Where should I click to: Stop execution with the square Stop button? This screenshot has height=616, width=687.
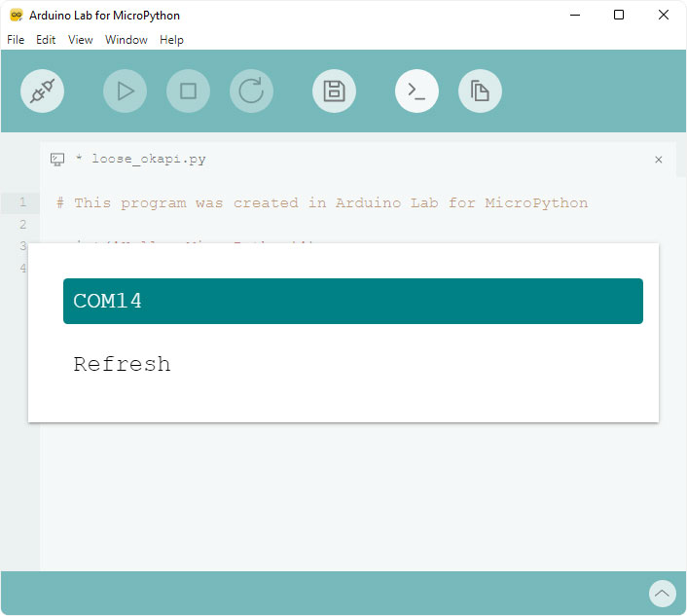click(188, 91)
